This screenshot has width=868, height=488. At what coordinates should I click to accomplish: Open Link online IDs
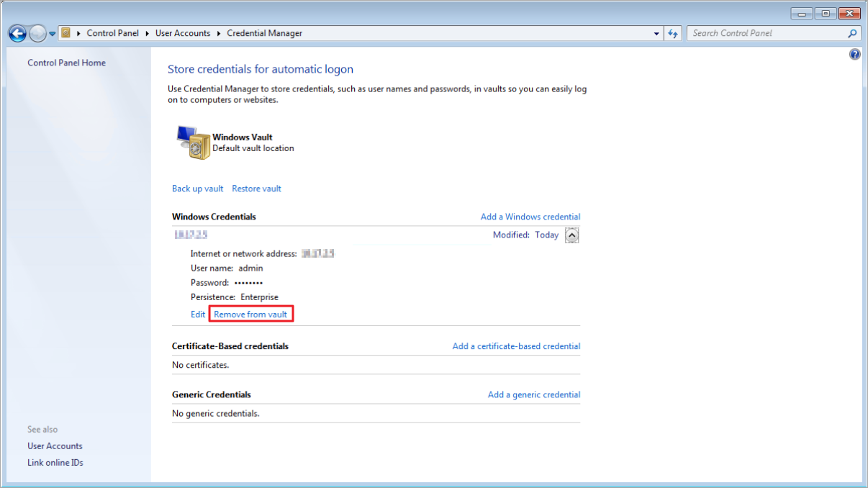(x=55, y=462)
